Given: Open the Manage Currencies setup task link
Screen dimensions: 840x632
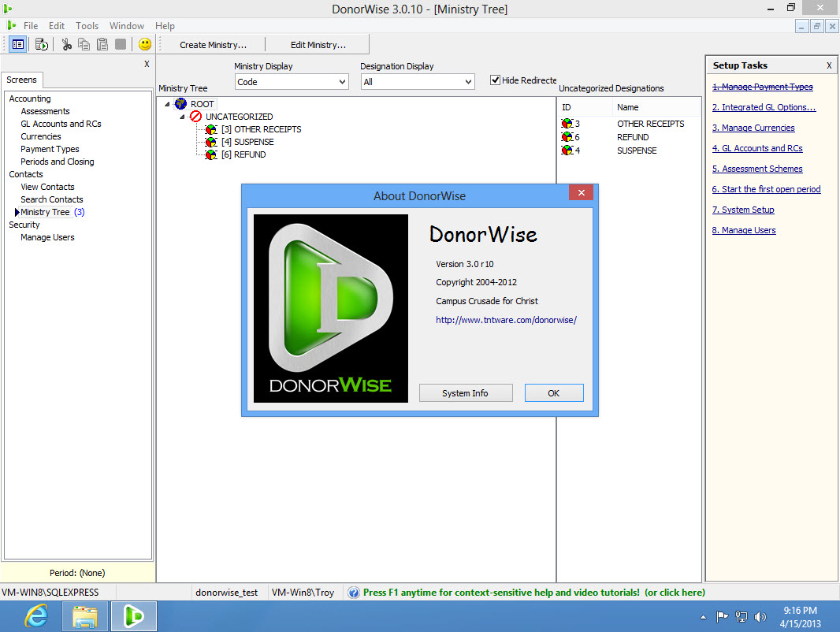Looking at the screenshot, I should 753,128.
